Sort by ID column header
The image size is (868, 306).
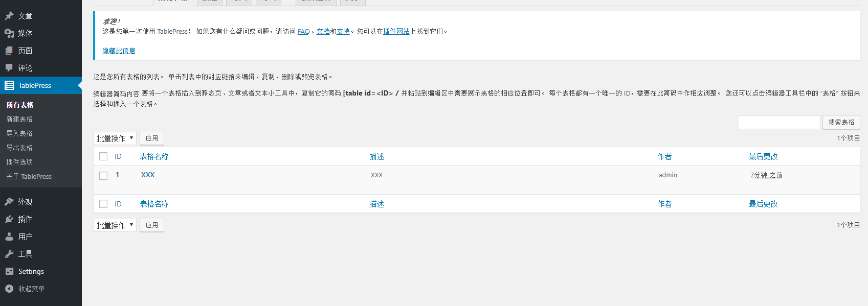tap(118, 156)
